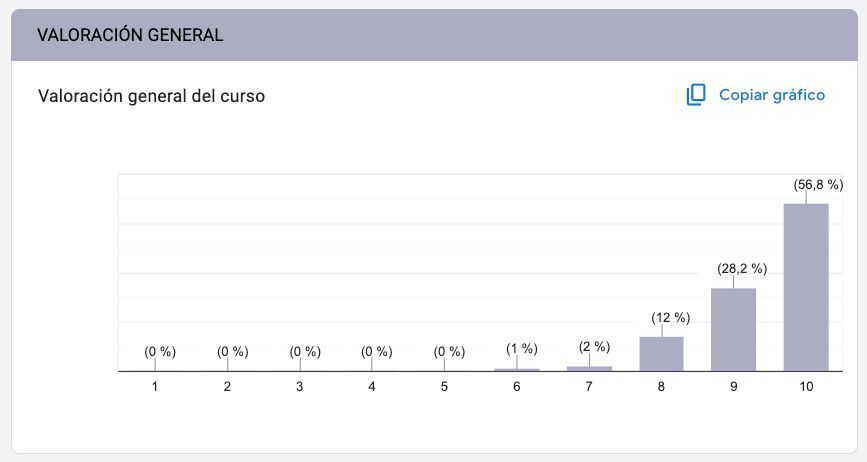Click the Copiar gráfico link text
Viewport: 867px width, 462px height.
[772, 95]
